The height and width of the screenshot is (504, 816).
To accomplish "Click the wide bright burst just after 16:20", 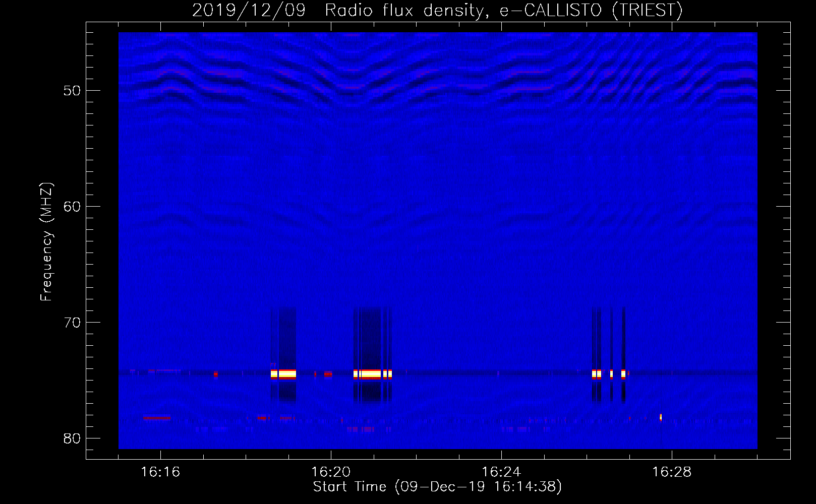I will (x=373, y=374).
